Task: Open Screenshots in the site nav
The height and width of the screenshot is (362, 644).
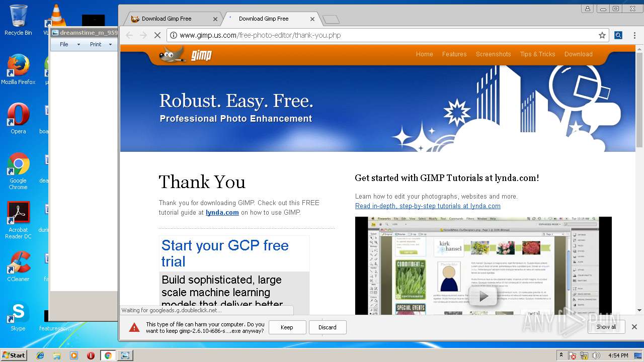Action: (493, 54)
